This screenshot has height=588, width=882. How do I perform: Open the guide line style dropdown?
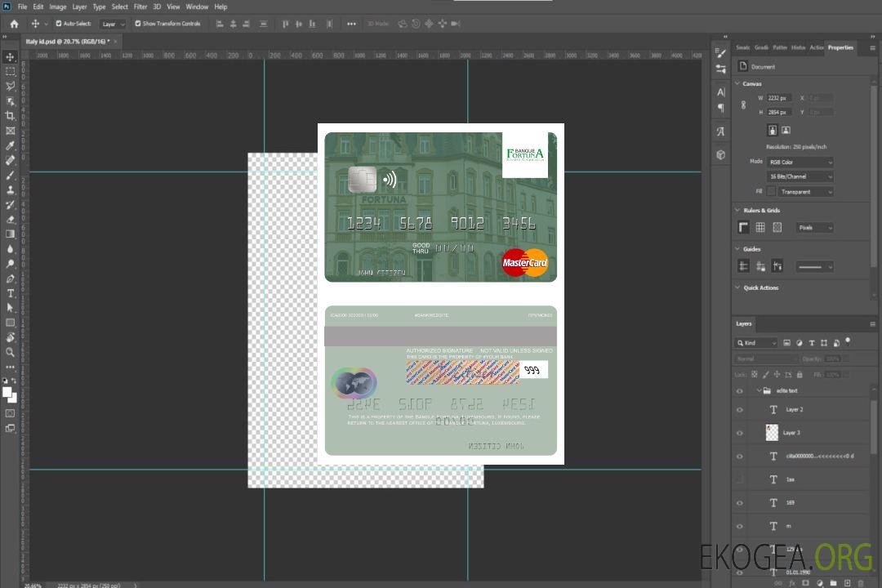tap(814, 267)
